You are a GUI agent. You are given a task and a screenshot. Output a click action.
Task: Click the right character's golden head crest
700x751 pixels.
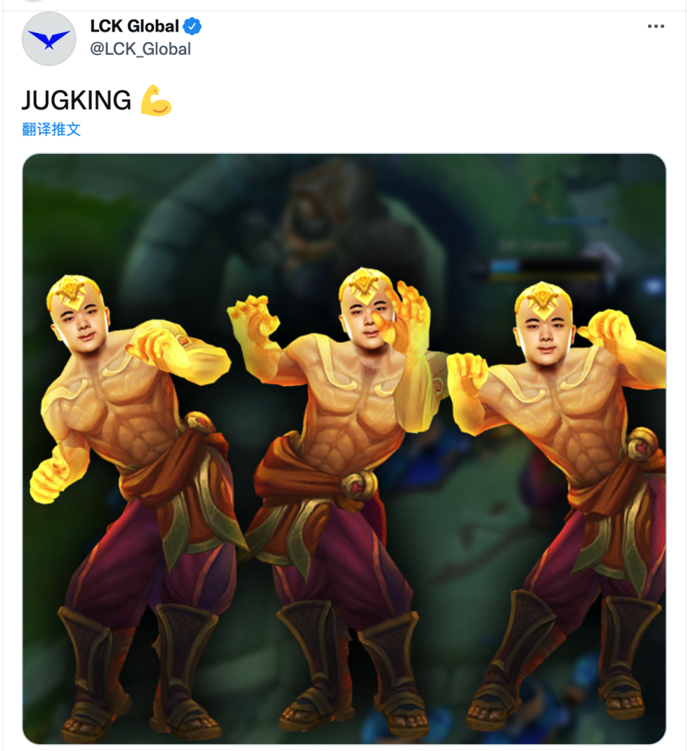click(x=543, y=295)
